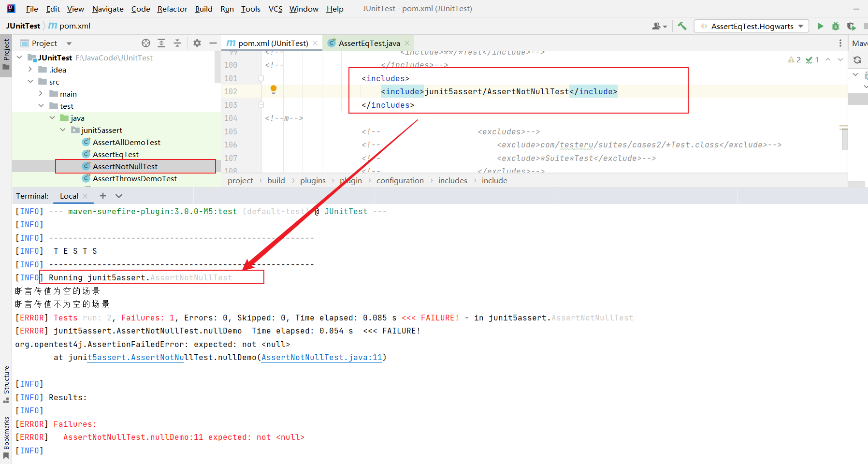The width and height of the screenshot is (868, 464).
Task: Expand the main folder in project tree
Action: coord(41,94)
